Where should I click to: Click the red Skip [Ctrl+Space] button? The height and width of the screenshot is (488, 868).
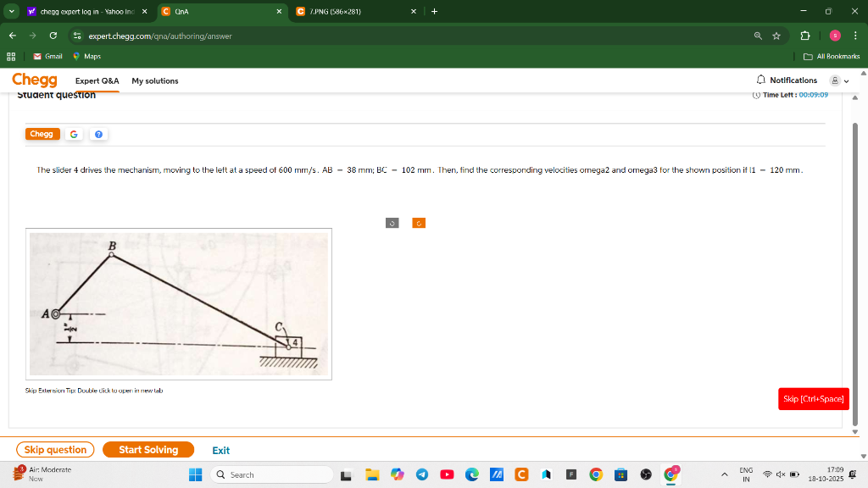coord(813,399)
